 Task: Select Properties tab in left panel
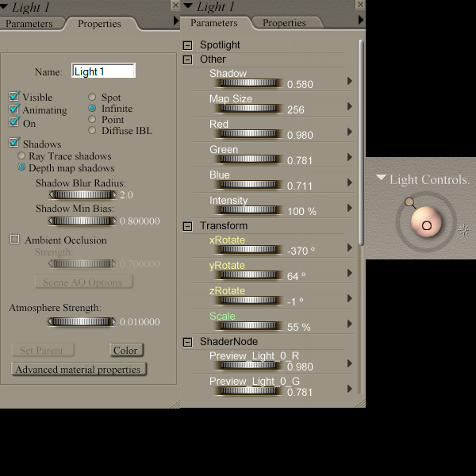click(x=100, y=24)
